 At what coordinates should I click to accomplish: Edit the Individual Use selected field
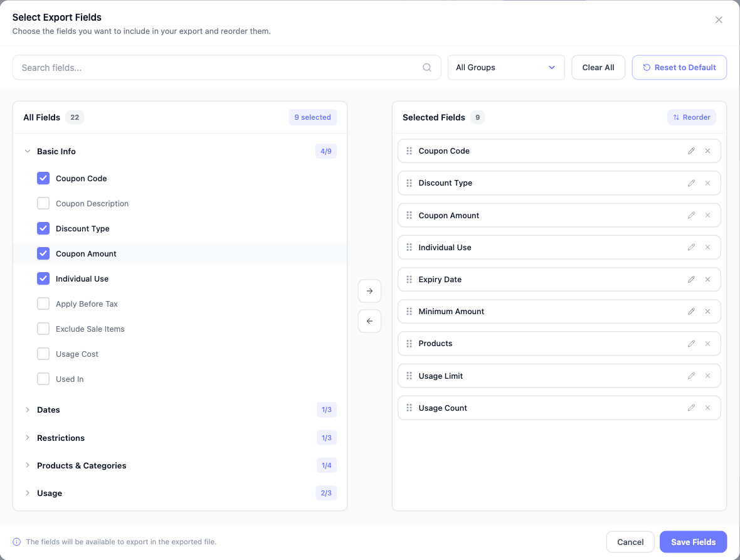pos(691,247)
